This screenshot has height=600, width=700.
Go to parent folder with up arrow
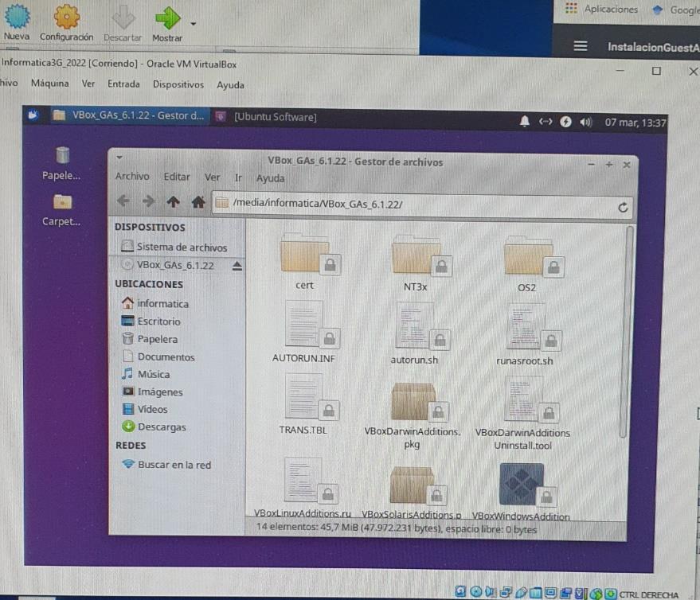coord(174,202)
